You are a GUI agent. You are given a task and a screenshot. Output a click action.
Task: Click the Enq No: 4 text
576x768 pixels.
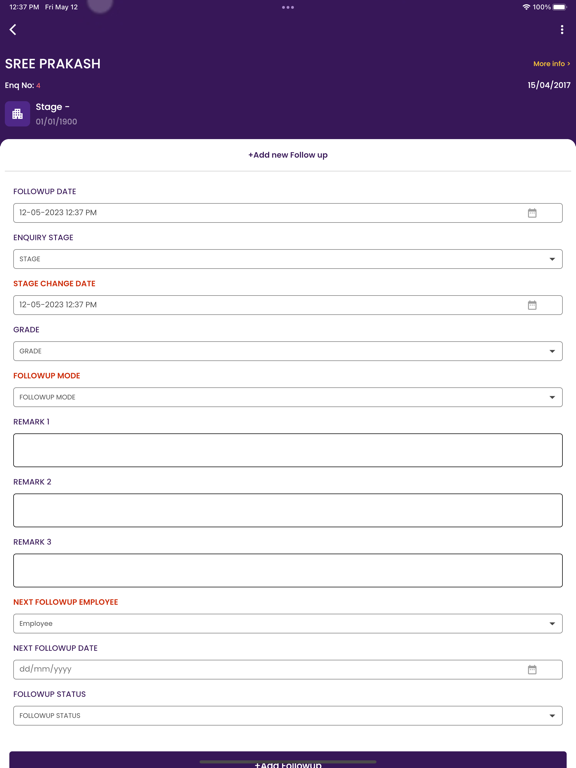[23, 85]
